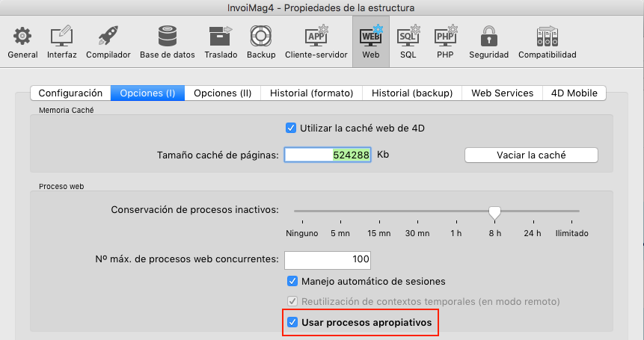The width and height of the screenshot is (644, 340).
Task: Click the Vaciar la caché button
Action: (x=531, y=155)
